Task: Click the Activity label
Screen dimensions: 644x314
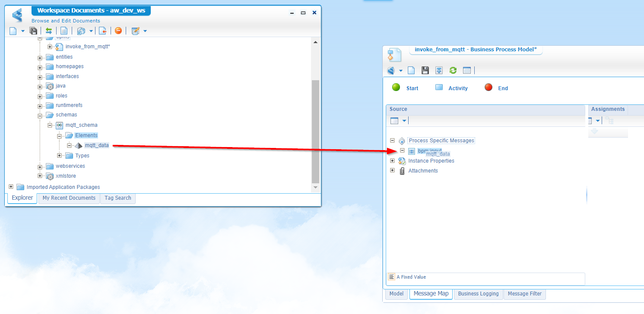Action: 458,88
